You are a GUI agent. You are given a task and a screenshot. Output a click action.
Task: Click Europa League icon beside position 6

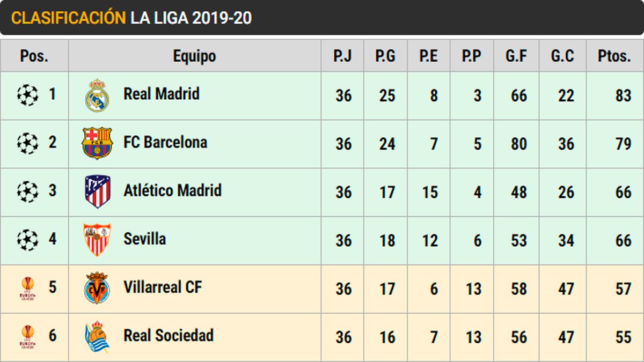click(28, 337)
